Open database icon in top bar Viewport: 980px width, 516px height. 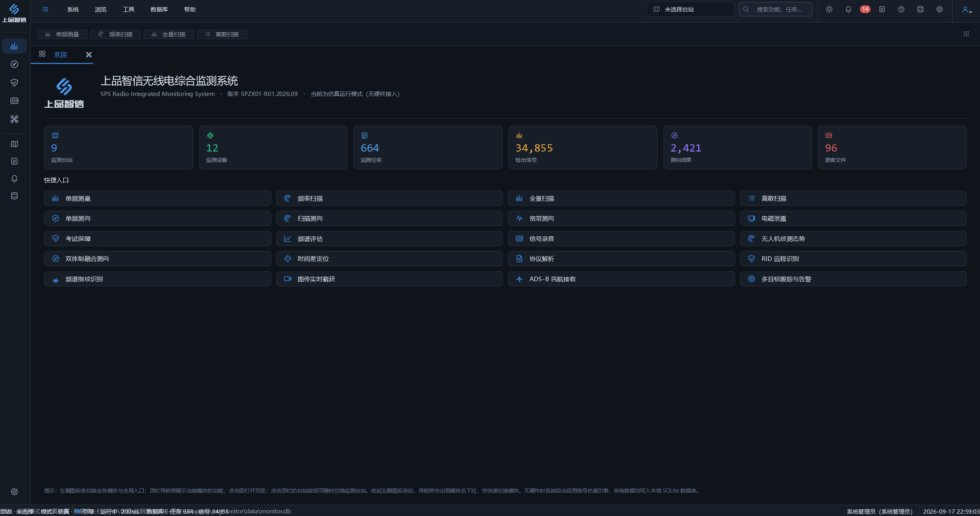point(920,9)
